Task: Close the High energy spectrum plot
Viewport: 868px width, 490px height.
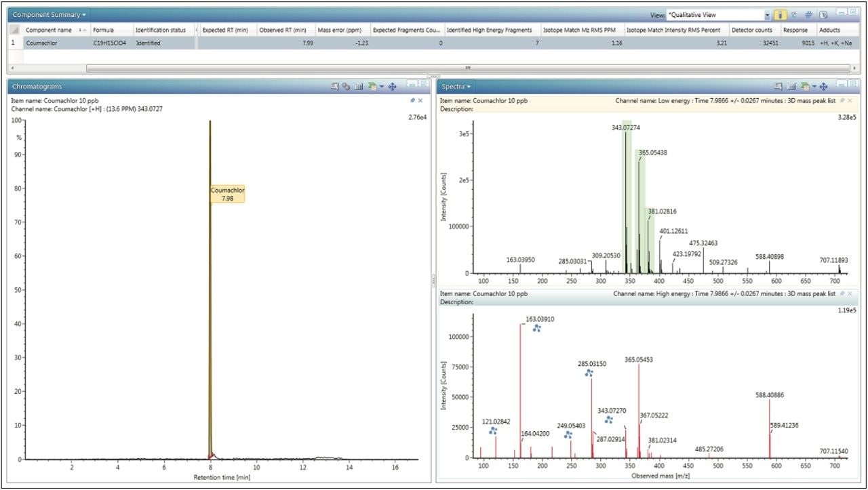Action: pyautogui.click(x=850, y=293)
